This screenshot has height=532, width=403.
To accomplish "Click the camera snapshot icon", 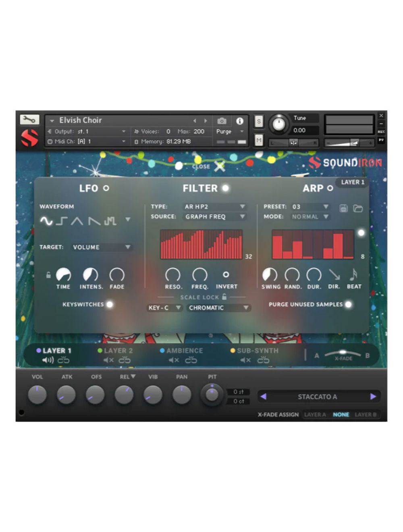I will 222,121.
